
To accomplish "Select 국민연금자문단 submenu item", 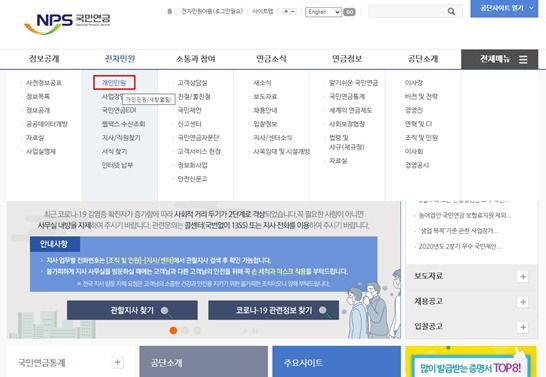I will point(198,138).
